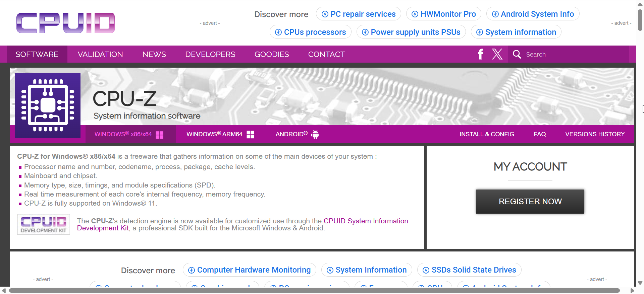
Task: Click the CPUID logo in the header
Action: (x=65, y=23)
